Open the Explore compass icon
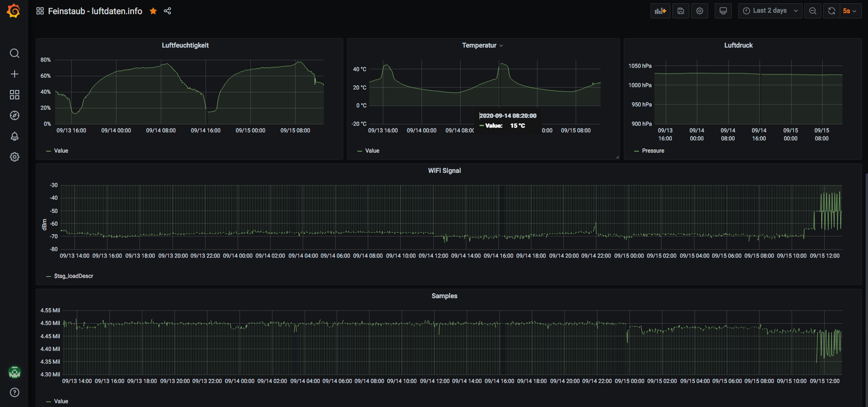 (x=15, y=115)
